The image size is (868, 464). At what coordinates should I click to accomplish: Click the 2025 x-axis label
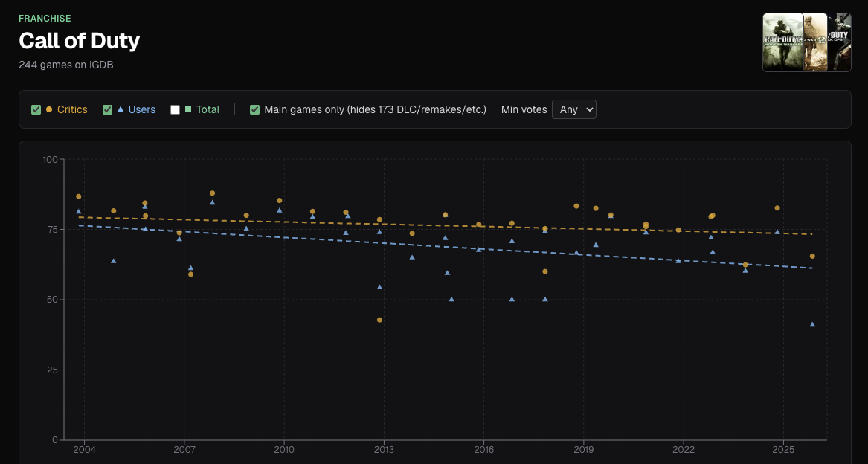783,450
